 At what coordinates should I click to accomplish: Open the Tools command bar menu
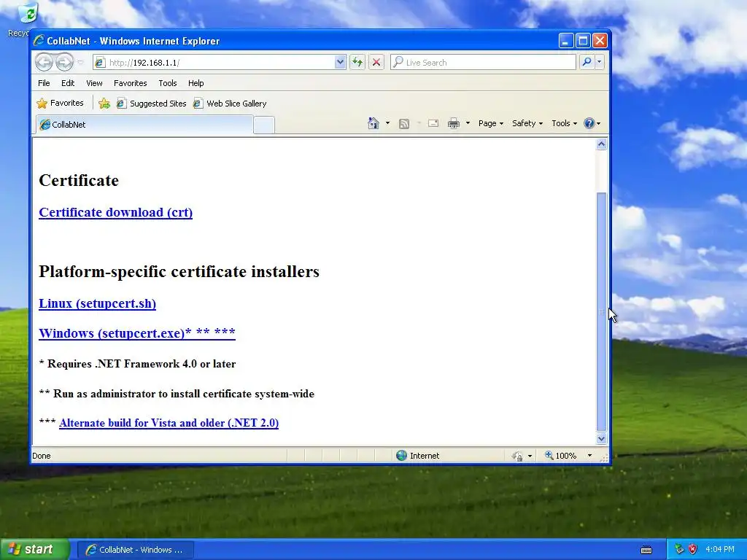pyautogui.click(x=564, y=123)
